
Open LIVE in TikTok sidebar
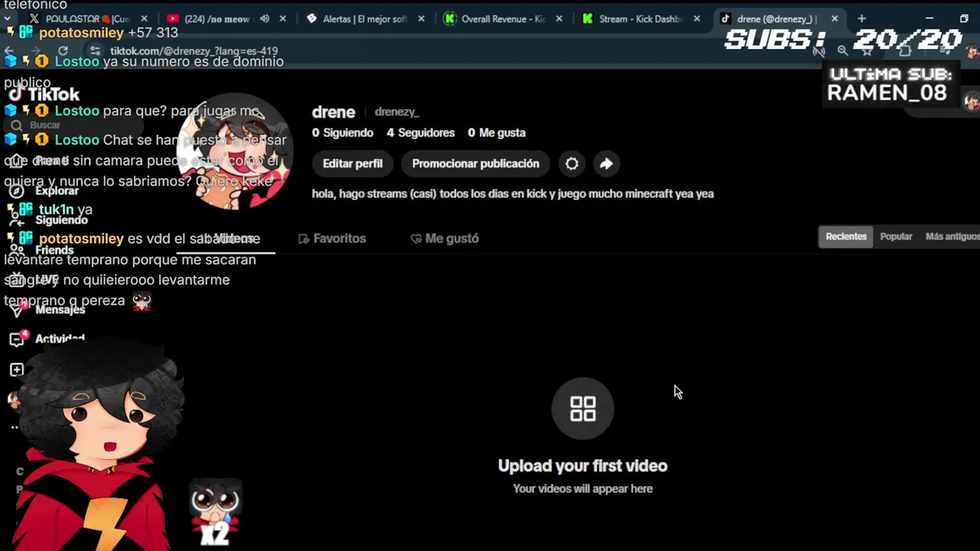tap(34, 279)
